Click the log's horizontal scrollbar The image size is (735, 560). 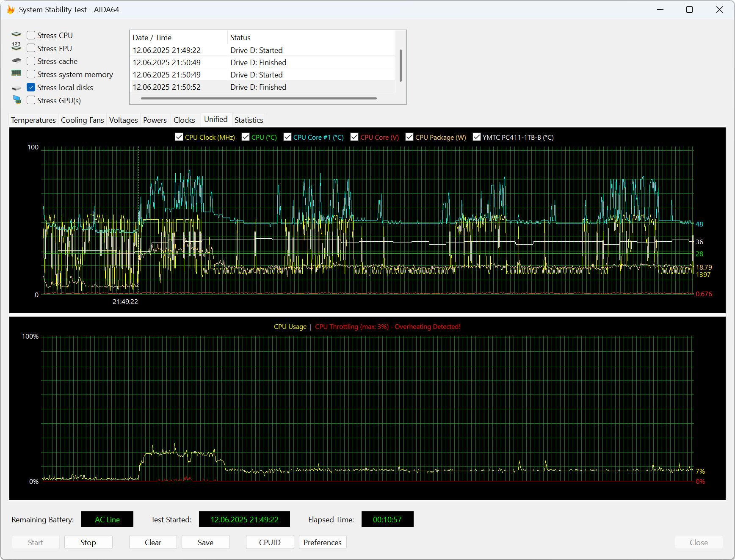pos(258,99)
